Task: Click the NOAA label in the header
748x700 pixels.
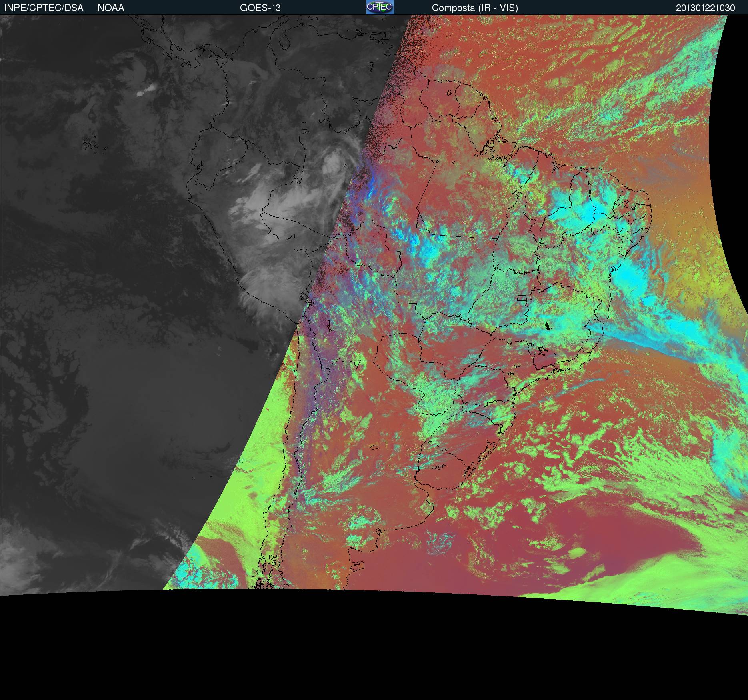Action: coord(111,8)
